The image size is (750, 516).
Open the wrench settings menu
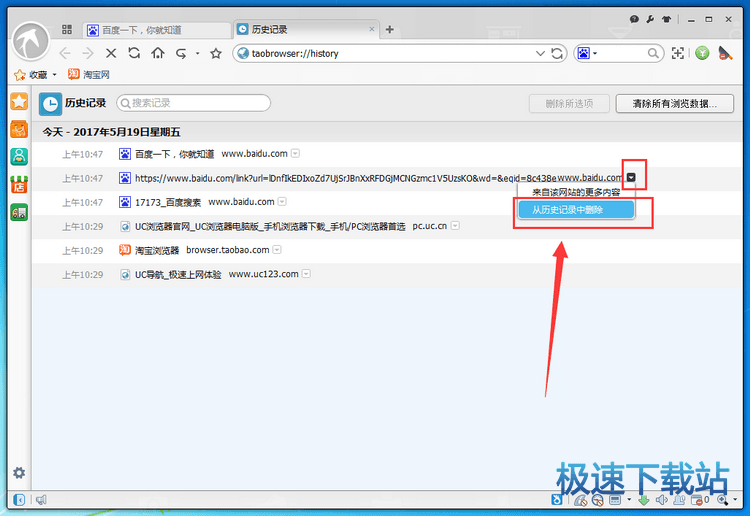coord(650,19)
